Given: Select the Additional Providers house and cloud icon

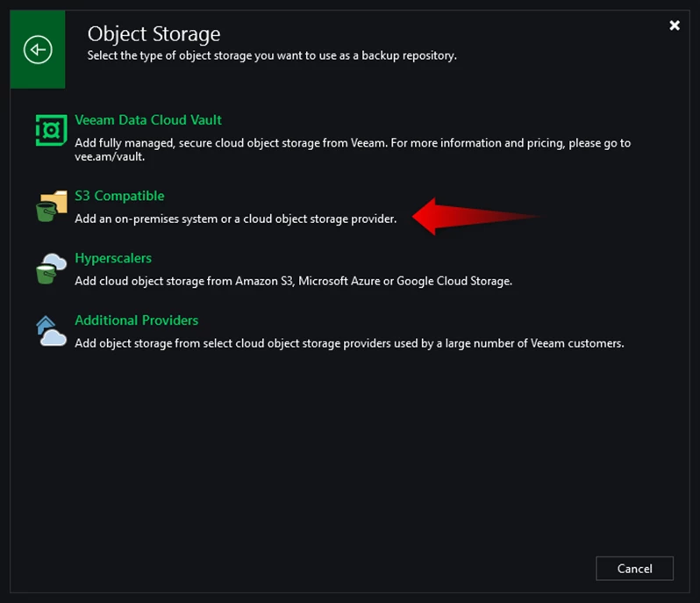Looking at the screenshot, I should [x=52, y=331].
